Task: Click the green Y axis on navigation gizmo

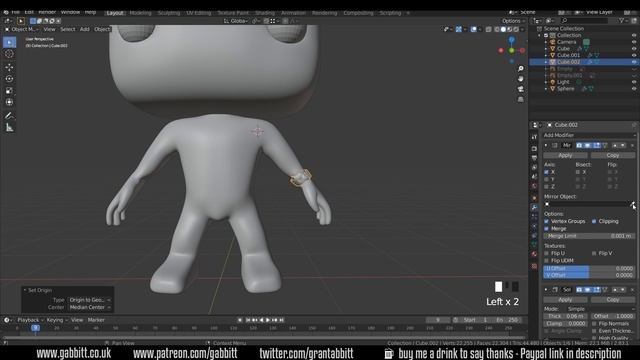Action: 511,50
